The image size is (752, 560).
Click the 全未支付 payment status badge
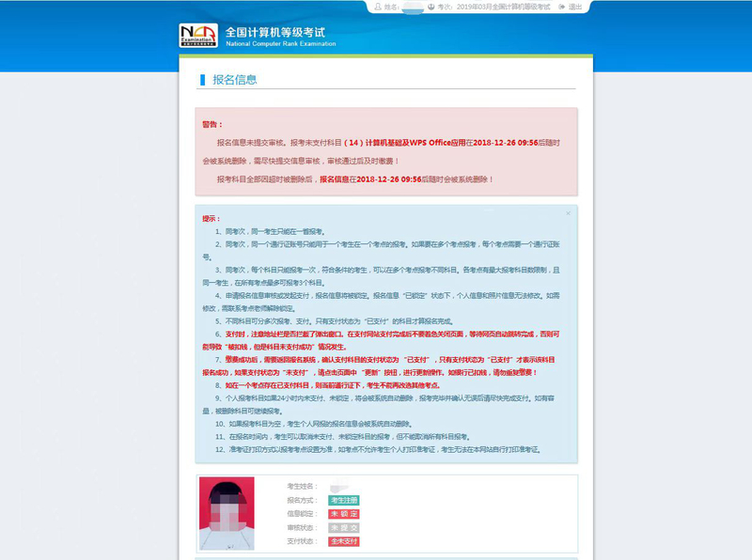coord(345,541)
